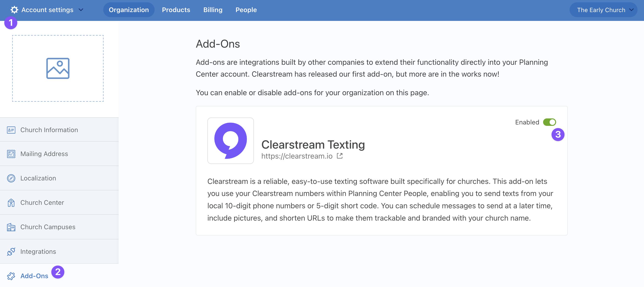The height and width of the screenshot is (287, 644).
Task: Expand the Account settings dropdown chevron
Action: tap(81, 10)
